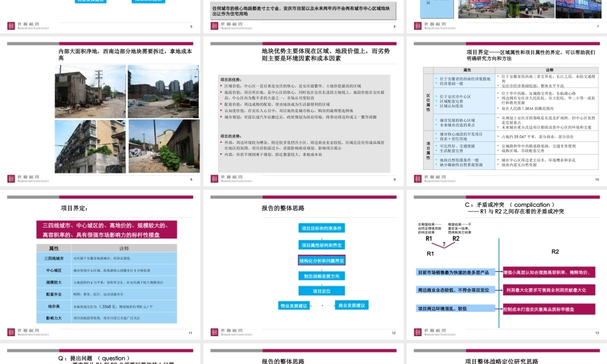The image size is (607, 364).
Task: Select partially visible slide 7 thumbnail with street photos
Action: [x=507, y=16]
